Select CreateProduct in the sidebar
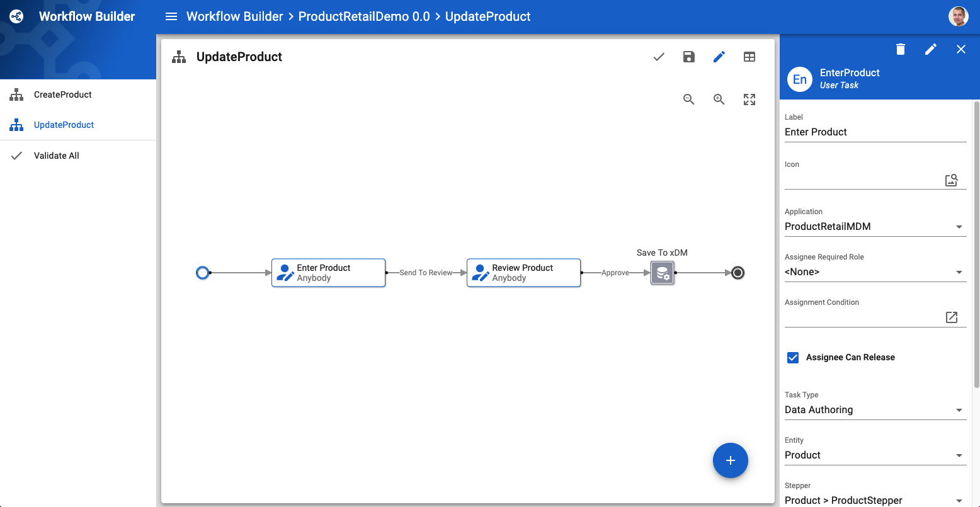980x507 pixels. point(62,94)
